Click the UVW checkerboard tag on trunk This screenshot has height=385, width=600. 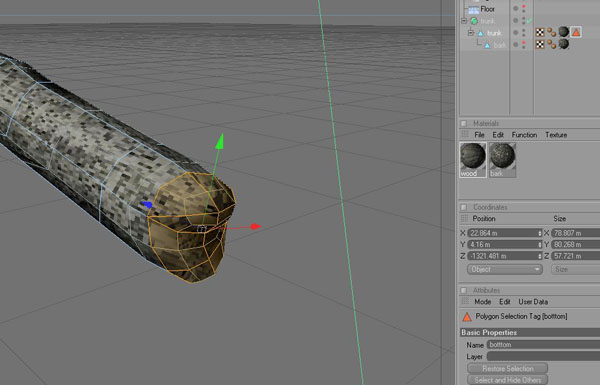[540, 33]
